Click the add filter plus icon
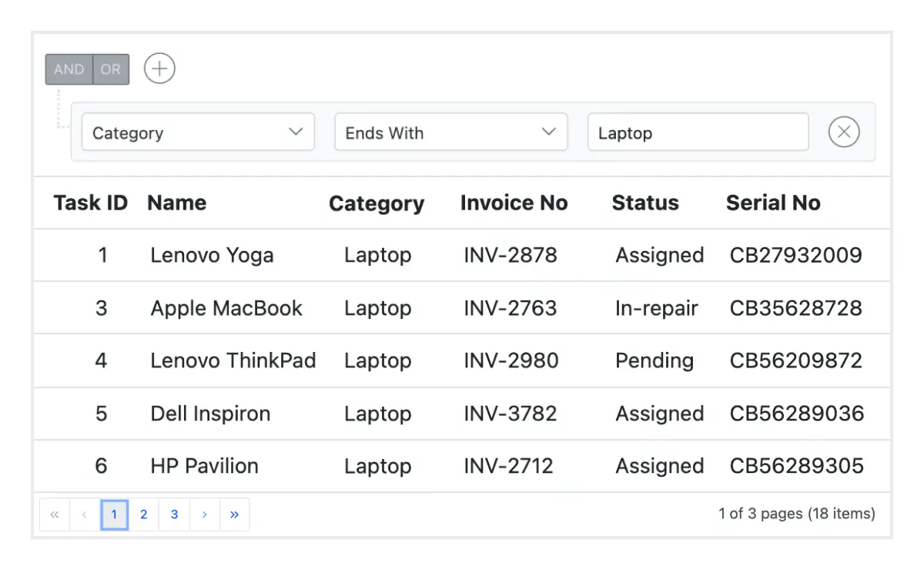 point(159,69)
